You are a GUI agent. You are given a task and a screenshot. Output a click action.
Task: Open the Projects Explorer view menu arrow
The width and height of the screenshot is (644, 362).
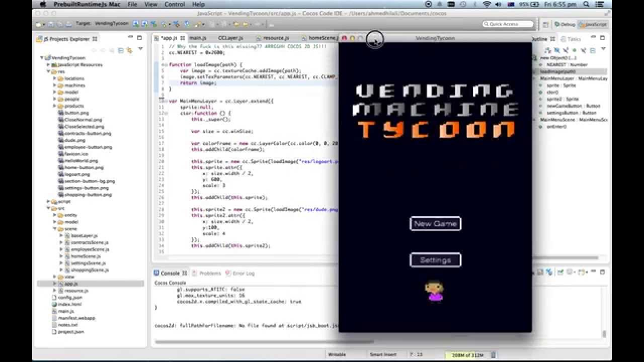(x=140, y=49)
